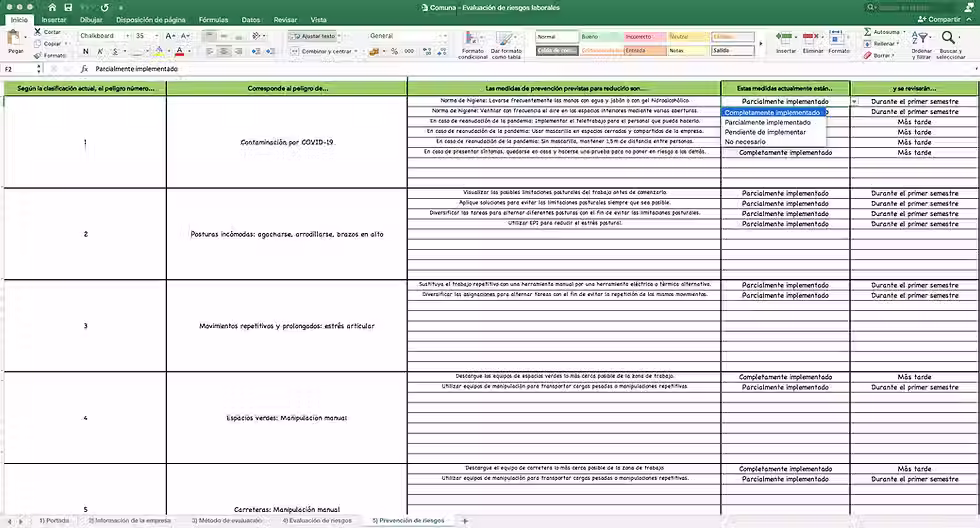The image size is (980, 528).
Task: Toggle underline with the S button
Action: coord(114,51)
